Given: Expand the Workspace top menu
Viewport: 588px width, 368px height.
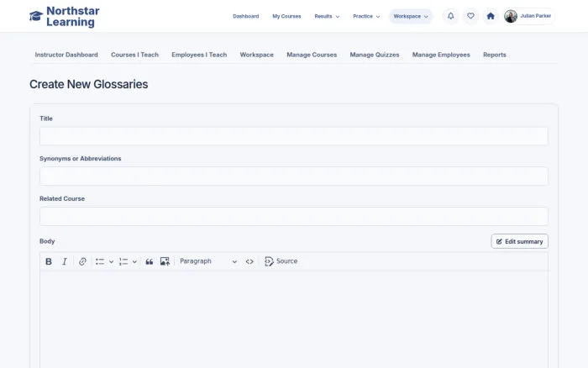Looking at the screenshot, I should coord(411,17).
